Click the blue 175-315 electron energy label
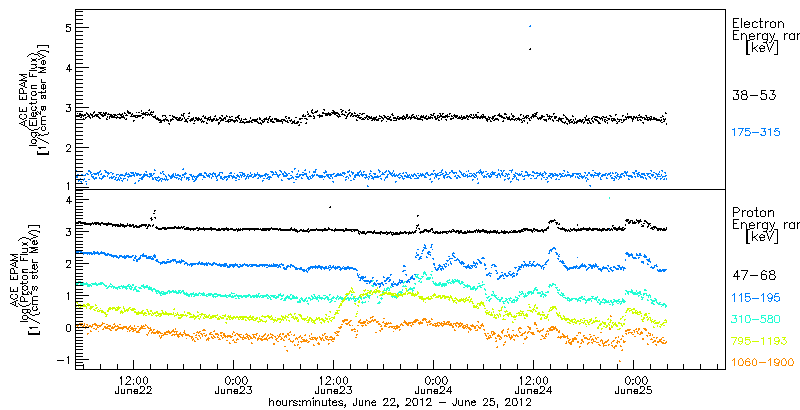Viewport: 800px width, 410px height. 756,133
